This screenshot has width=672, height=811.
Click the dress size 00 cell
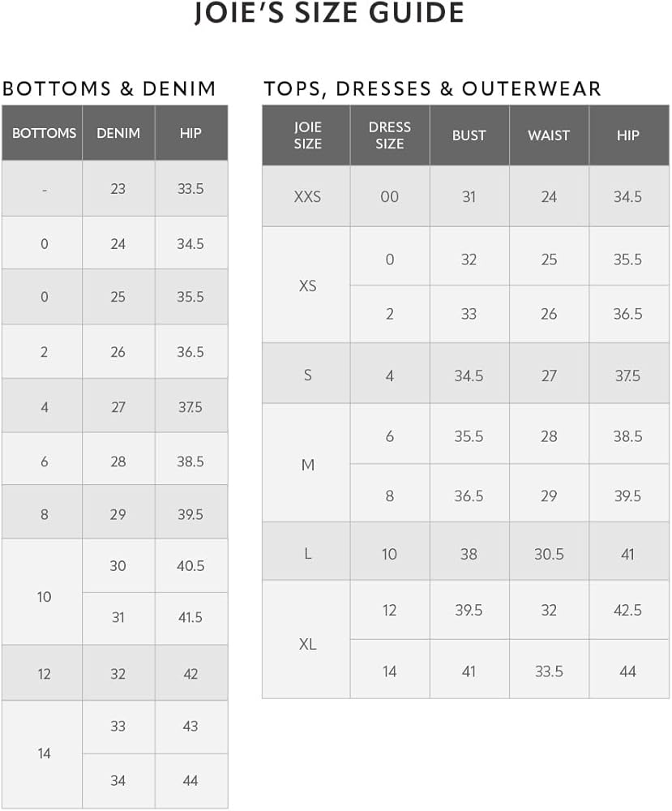(x=389, y=196)
